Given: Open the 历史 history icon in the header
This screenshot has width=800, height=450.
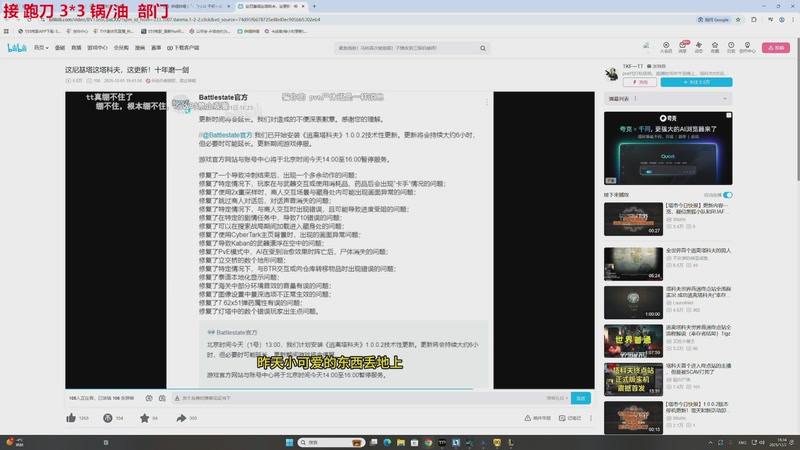Looking at the screenshot, I should (731, 47).
